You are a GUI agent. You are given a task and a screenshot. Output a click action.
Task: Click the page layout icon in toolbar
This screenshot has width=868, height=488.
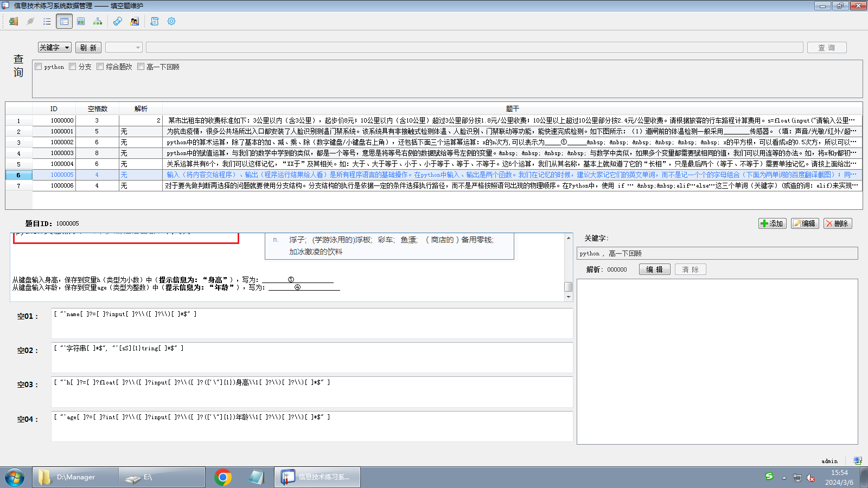tap(81, 21)
